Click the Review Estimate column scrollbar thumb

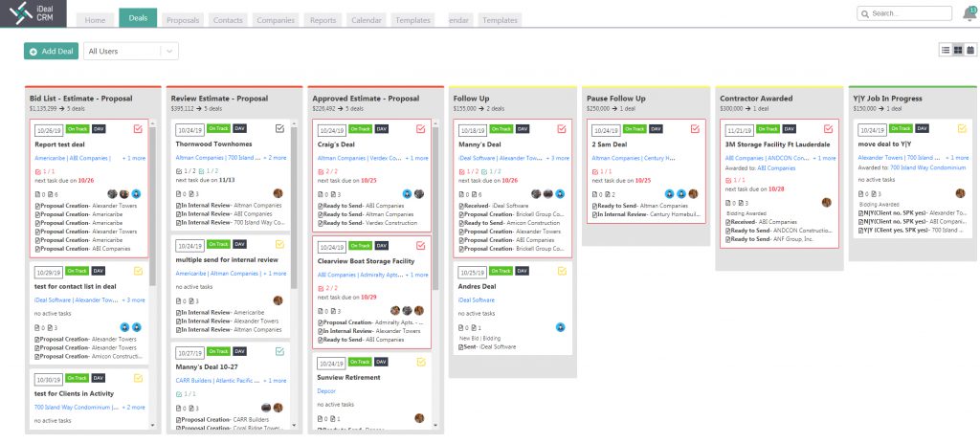pyautogui.click(x=294, y=207)
